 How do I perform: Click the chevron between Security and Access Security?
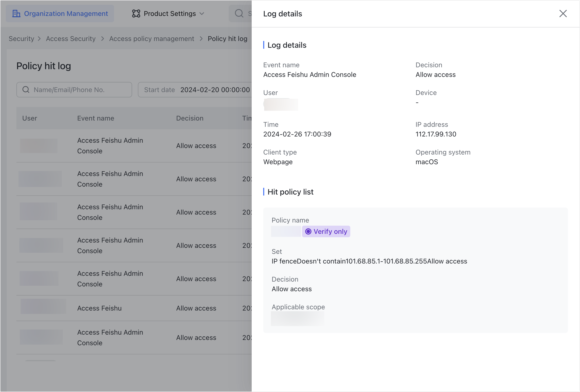(x=40, y=39)
